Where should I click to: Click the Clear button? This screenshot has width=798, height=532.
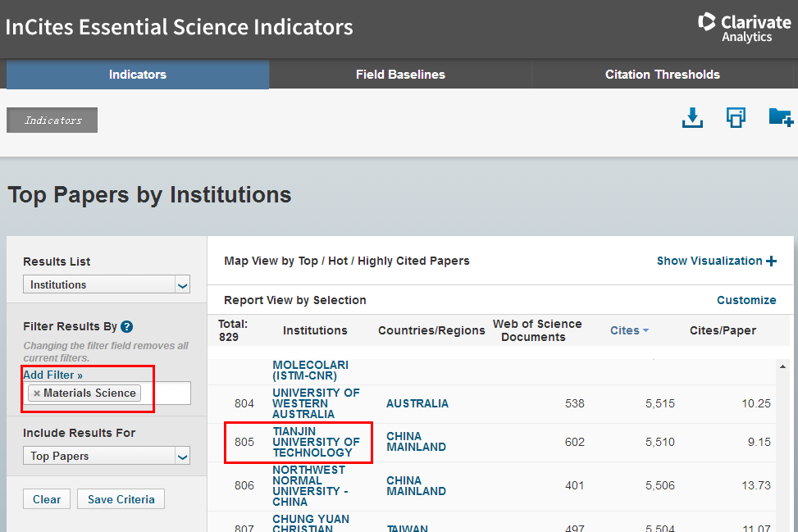point(47,499)
